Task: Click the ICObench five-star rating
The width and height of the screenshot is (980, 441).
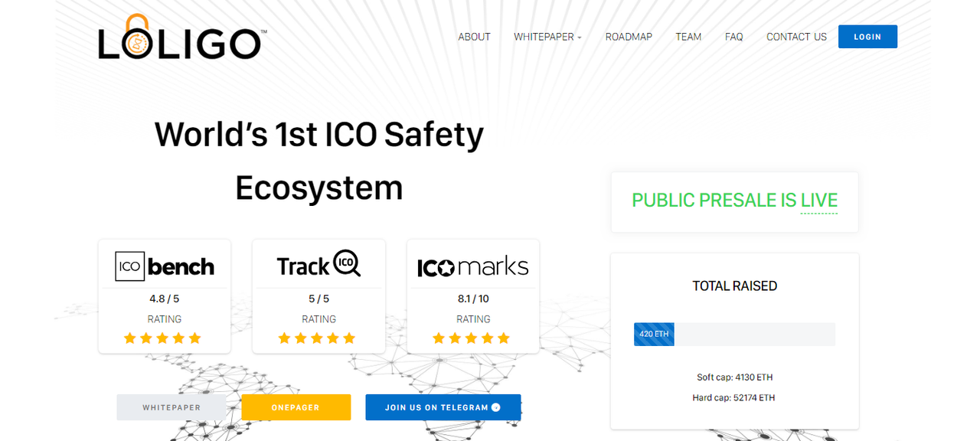Action: [162, 338]
